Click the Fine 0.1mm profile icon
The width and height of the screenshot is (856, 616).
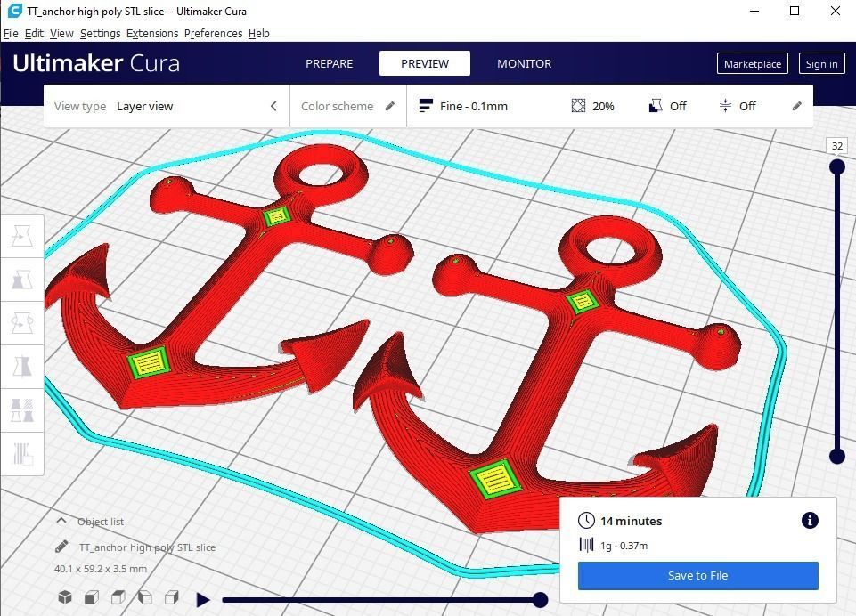426,106
